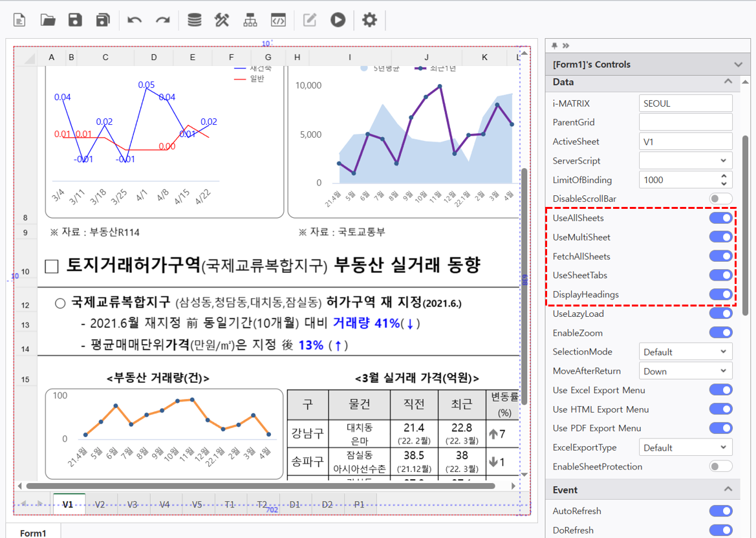The image size is (756, 538).
Task: Disable DisplayHeadings
Action: pos(721,294)
